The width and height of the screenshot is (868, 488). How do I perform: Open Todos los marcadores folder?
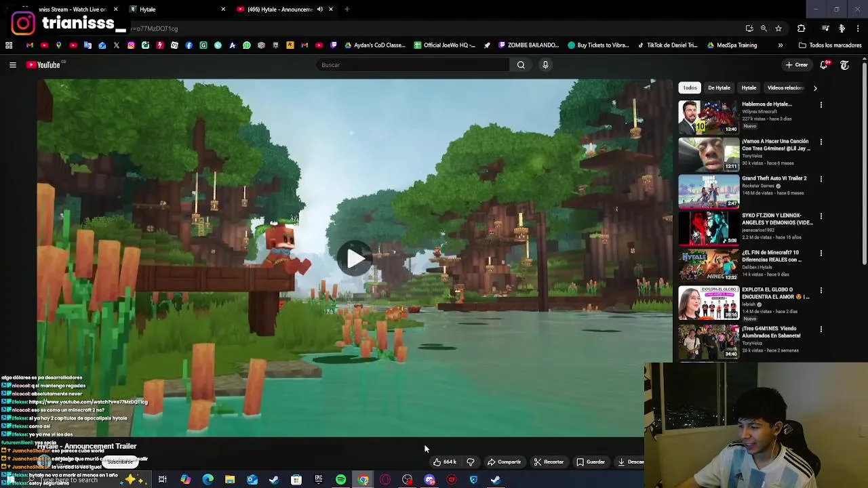click(x=830, y=45)
